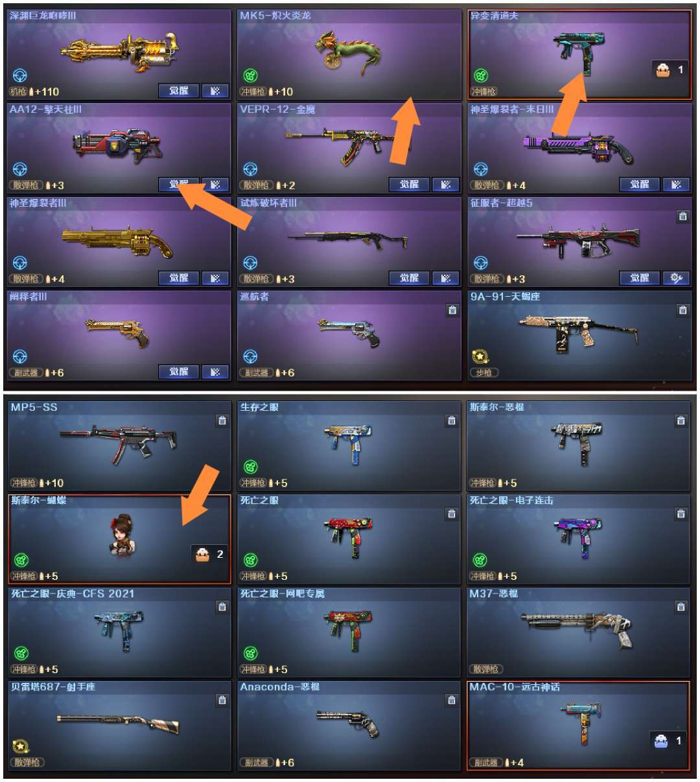Click the green badge icon on MK5-炽火炎龙

(250, 76)
